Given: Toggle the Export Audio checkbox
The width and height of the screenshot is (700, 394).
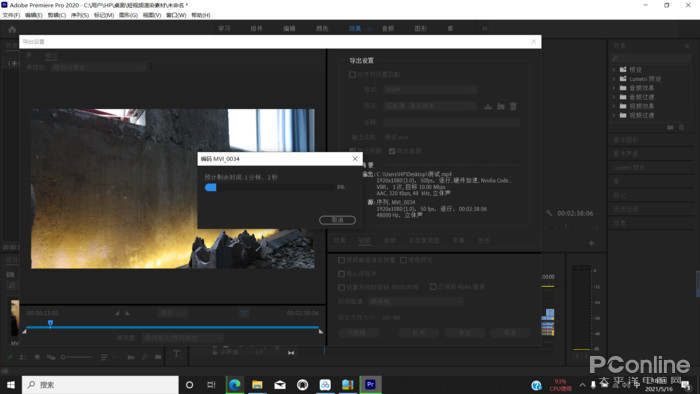Looking at the screenshot, I should (x=392, y=151).
